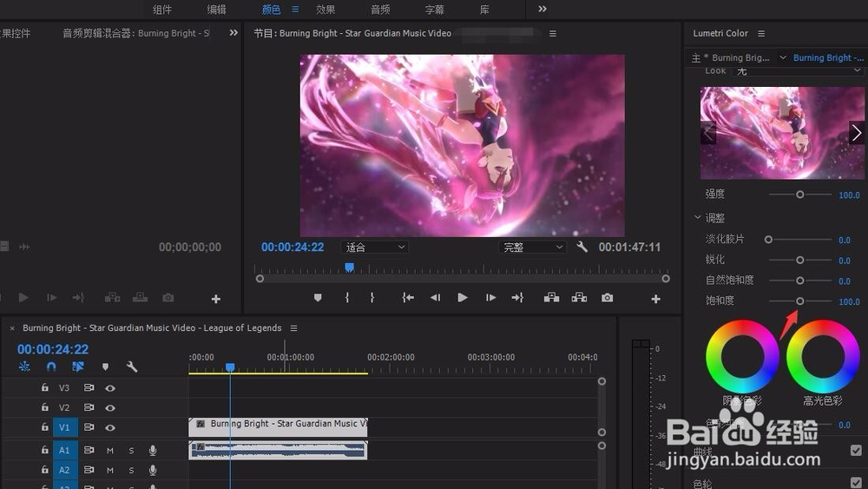Export frame with camera icon
The width and height of the screenshot is (868, 489).
point(608,298)
